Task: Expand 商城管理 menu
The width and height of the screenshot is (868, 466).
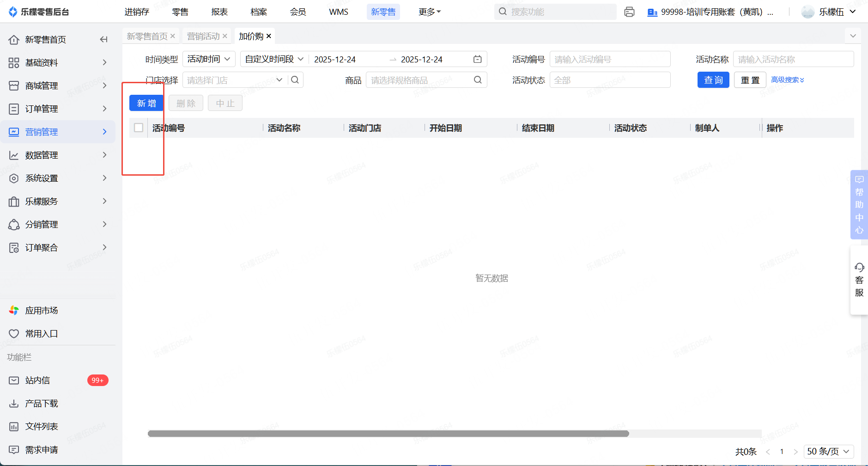Action: [x=58, y=86]
